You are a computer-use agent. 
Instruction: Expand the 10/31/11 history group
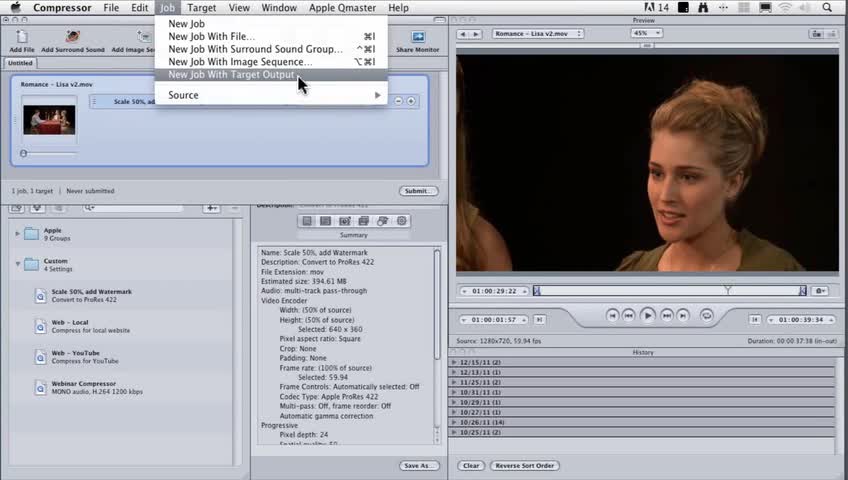pyautogui.click(x=454, y=392)
